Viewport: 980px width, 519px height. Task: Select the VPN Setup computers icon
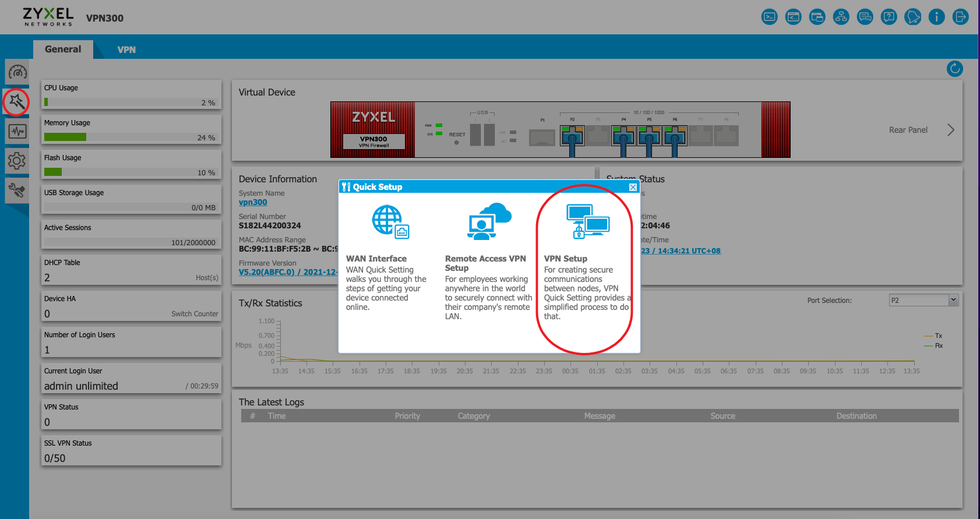pyautogui.click(x=588, y=221)
